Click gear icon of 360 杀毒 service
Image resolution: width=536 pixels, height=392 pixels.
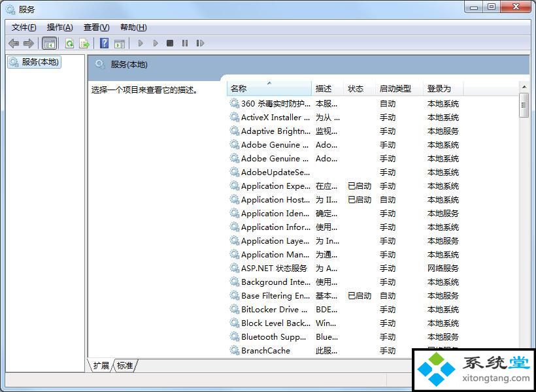[x=234, y=103]
